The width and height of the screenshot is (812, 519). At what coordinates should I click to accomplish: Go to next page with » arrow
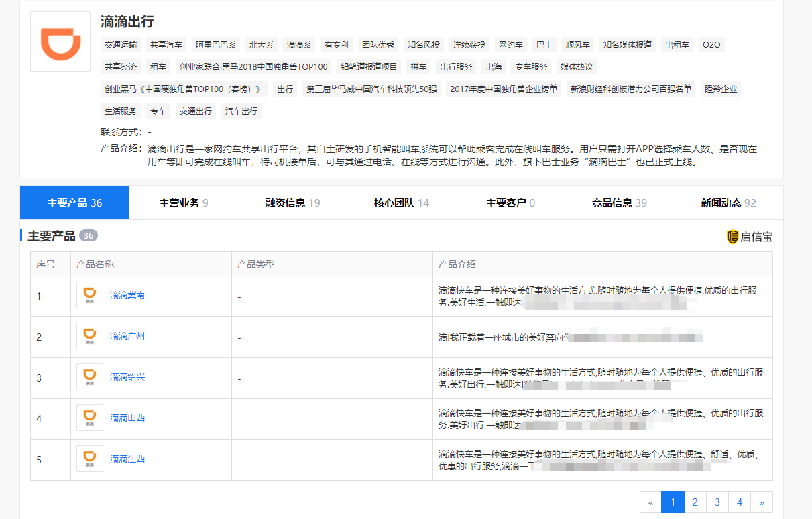pos(762,502)
